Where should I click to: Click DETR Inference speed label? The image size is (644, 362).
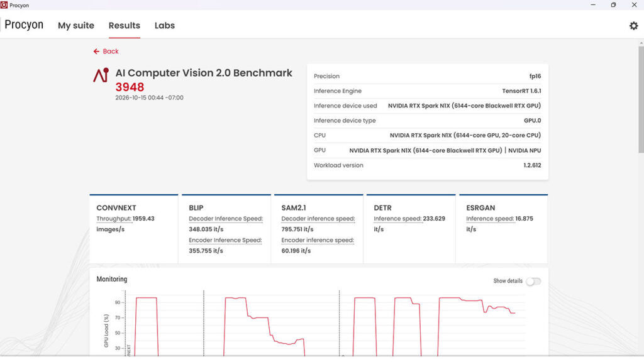[397, 219]
